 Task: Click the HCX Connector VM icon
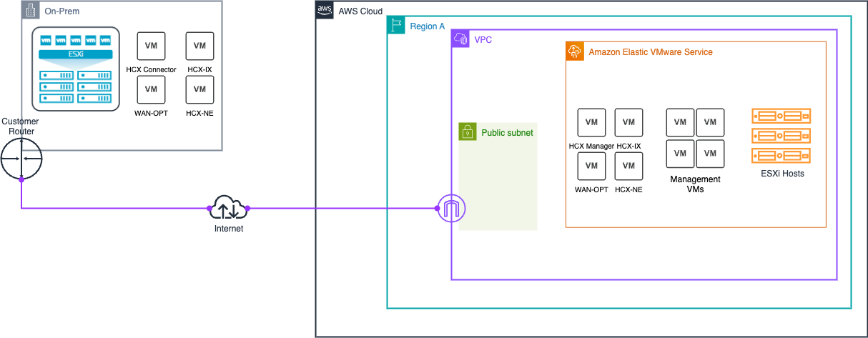tap(151, 46)
